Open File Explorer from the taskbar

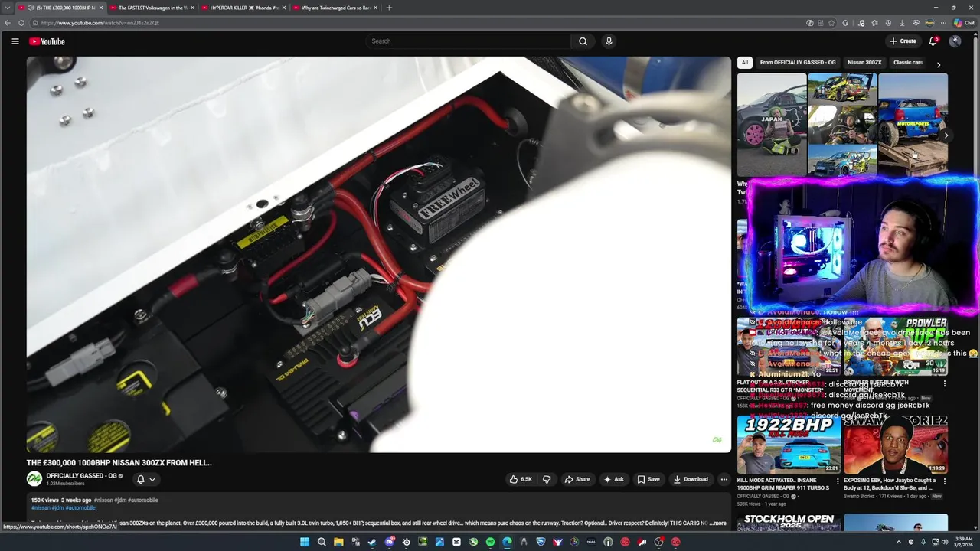pyautogui.click(x=338, y=542)
